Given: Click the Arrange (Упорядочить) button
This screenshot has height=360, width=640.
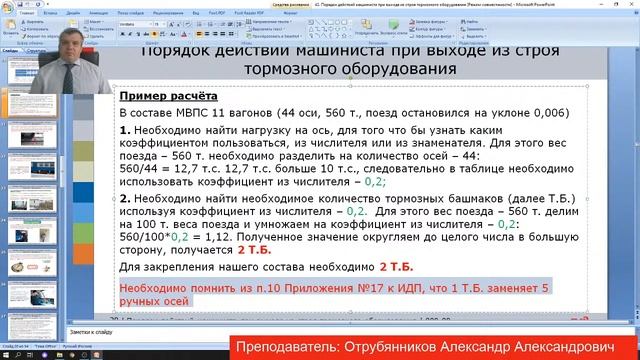Looking at the screenshot, I should click(x=367, y=27).
